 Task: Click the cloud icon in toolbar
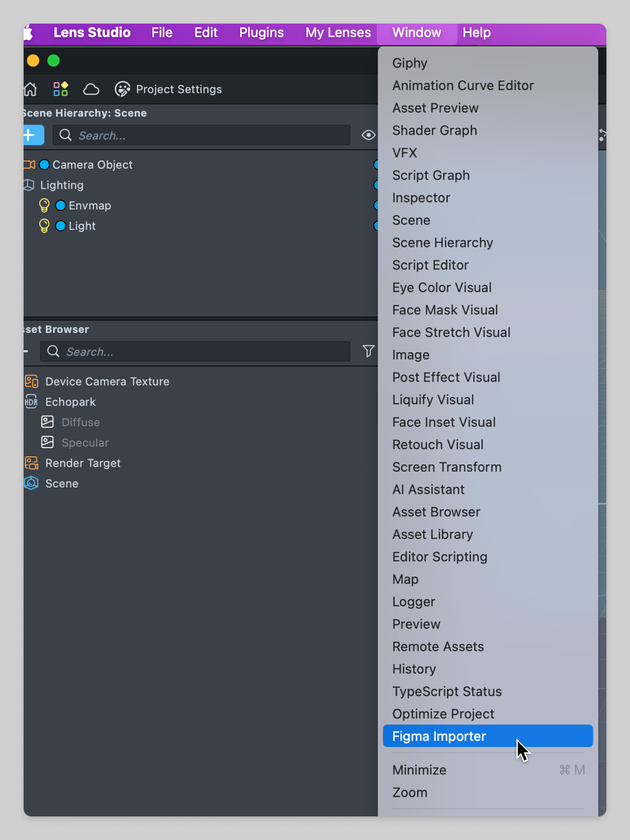[91, 89]
